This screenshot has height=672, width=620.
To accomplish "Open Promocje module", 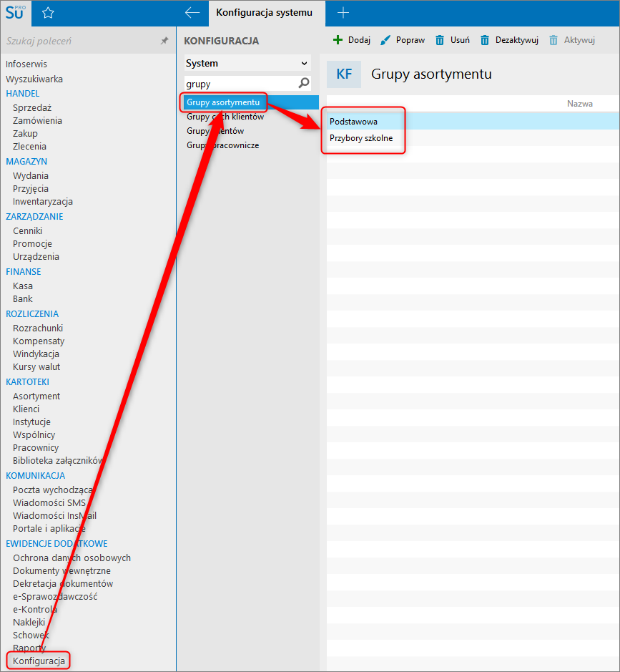I will pyautogui.click(x=33, y=243).
